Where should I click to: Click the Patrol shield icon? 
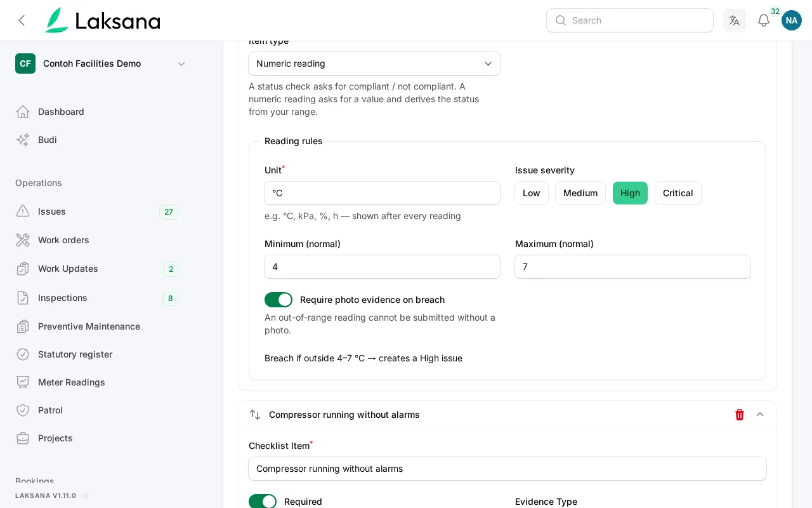23,410
